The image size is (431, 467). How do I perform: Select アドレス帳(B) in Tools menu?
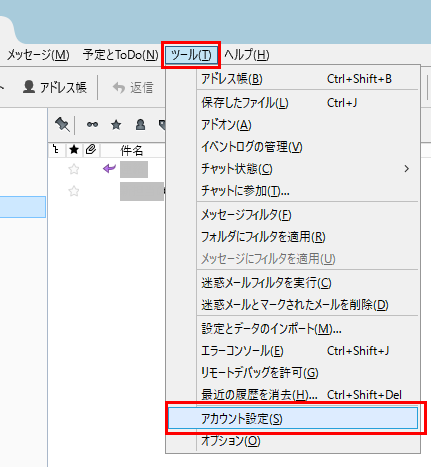[x=292, y=79]
